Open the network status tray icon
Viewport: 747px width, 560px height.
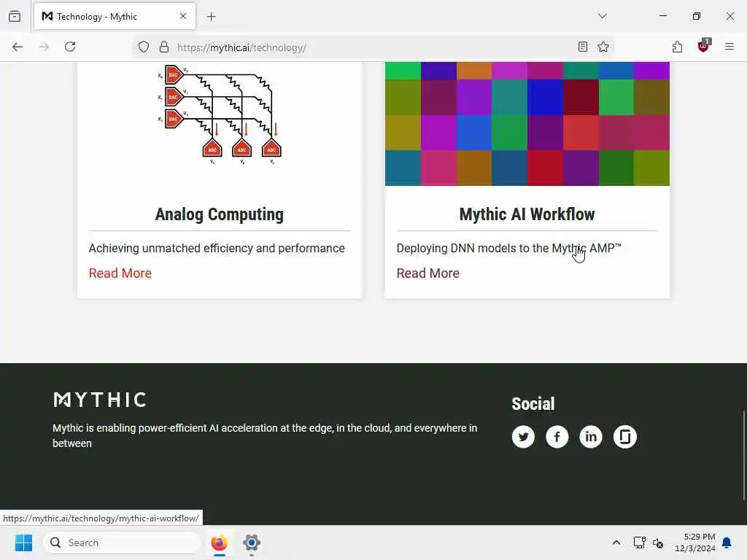pyautogui.click(x=639, y=542)
